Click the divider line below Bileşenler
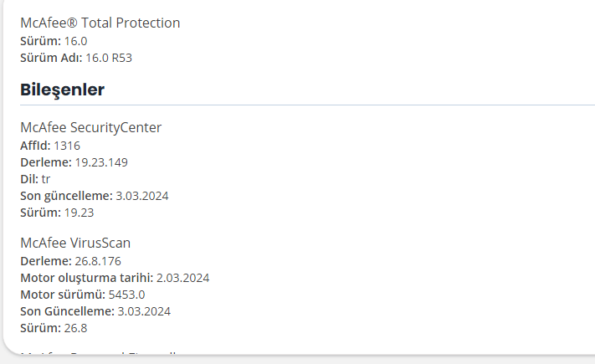The width and height of the screenshot is (595, 364). point(301,105)
